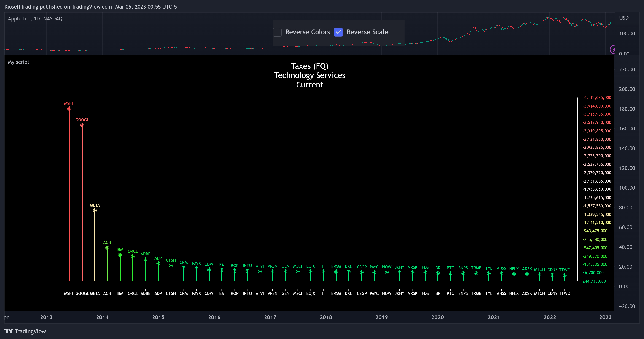Screen dimensions: 644x339
Task: Click the 'Taxes (FQ)' chart title
Action: click(x=310, y=66)
